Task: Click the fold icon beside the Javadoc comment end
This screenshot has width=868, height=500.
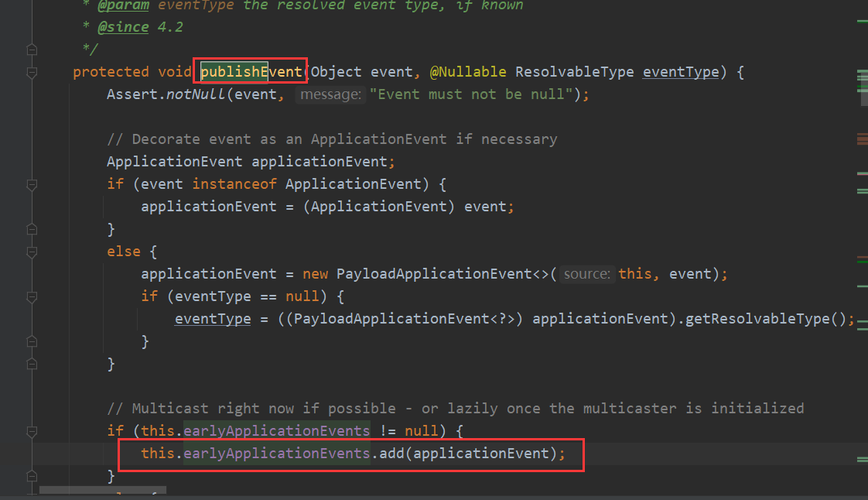Action: click(x=31, y=48)
